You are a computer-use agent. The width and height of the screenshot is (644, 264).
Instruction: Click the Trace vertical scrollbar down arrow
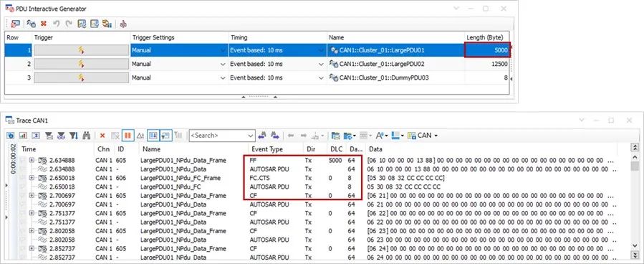point(635,246)
